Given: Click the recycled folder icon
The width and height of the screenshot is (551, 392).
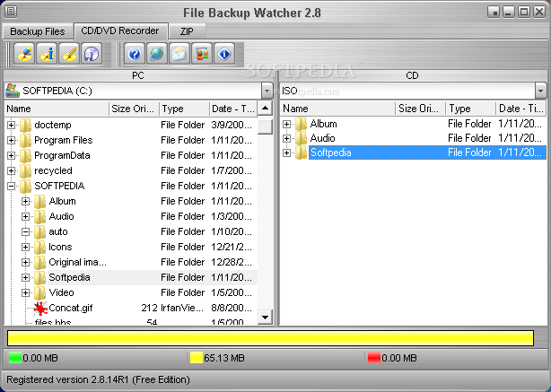Looking at the screenshot, I should pyautogui.click(x=25, y=171).
